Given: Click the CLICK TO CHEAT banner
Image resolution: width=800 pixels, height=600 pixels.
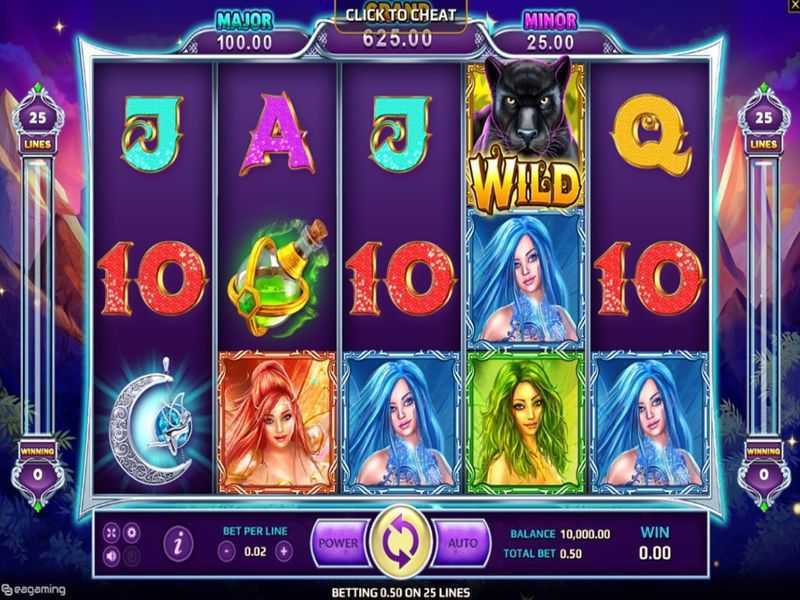Looking at the screenshot, I should 401,16.
